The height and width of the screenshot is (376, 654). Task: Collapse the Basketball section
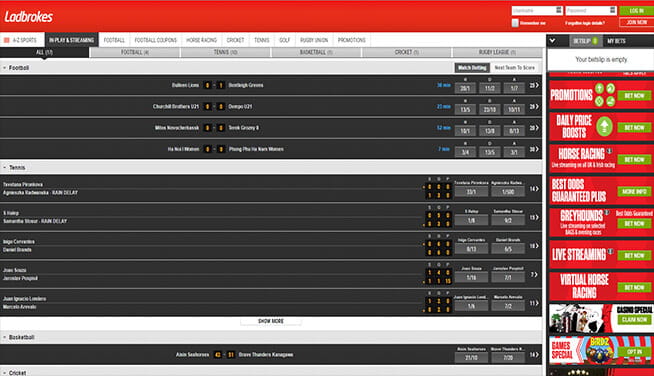[5, 337]
